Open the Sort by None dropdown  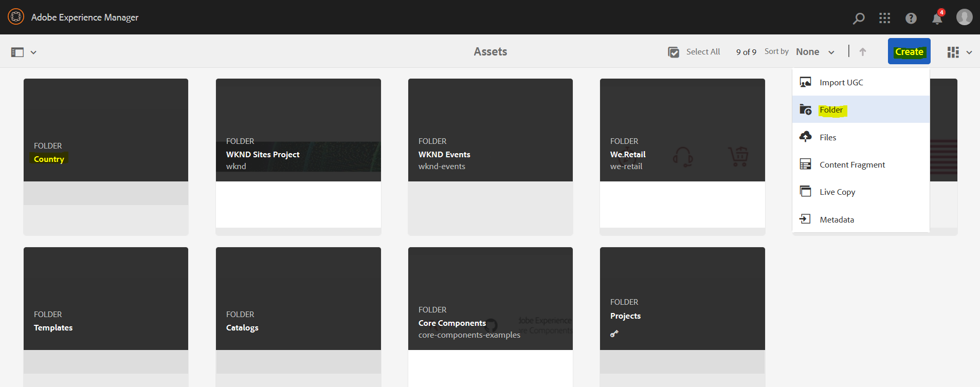815,52
